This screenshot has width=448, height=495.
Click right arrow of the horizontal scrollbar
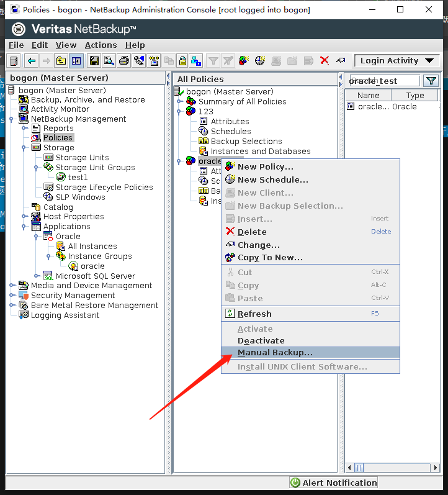[436, 468]
